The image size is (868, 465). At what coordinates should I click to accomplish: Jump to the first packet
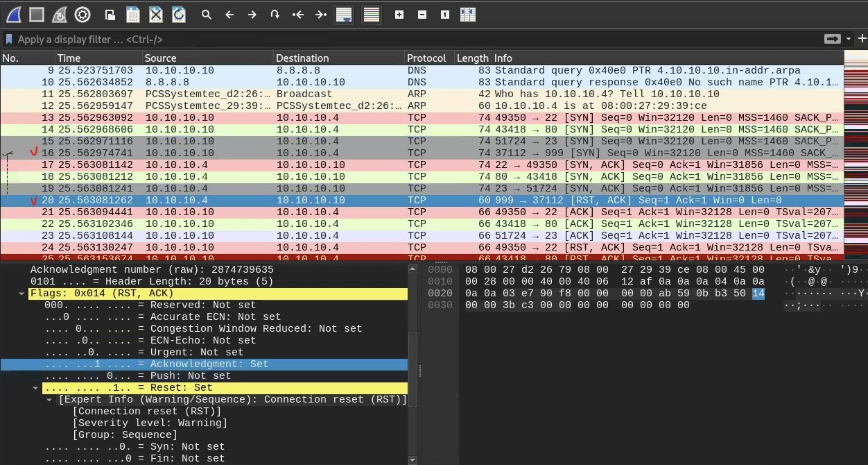298,14
